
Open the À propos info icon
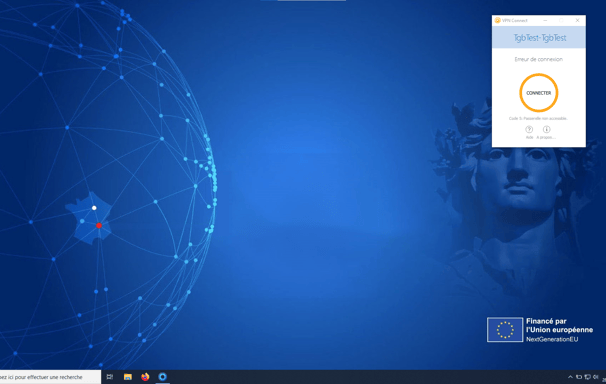(546, 129)
